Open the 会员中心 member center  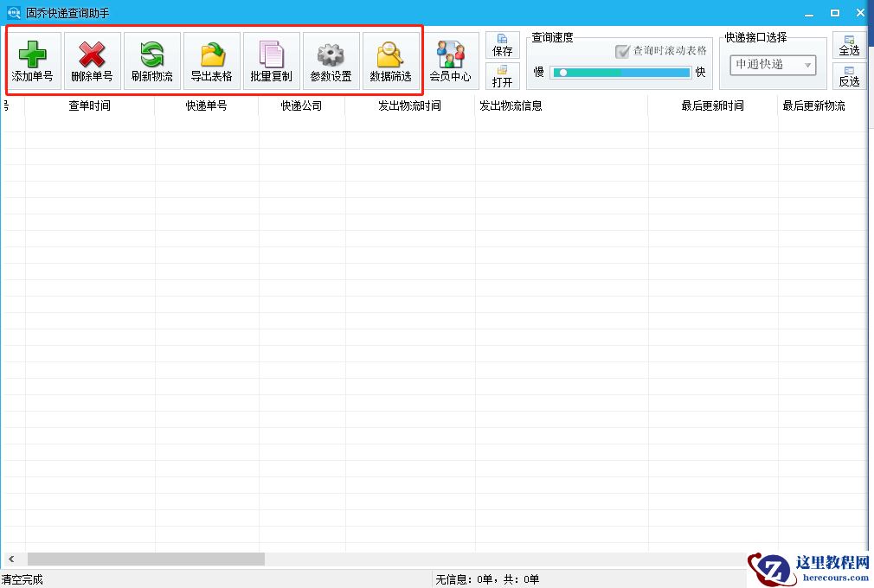[451, 60]
